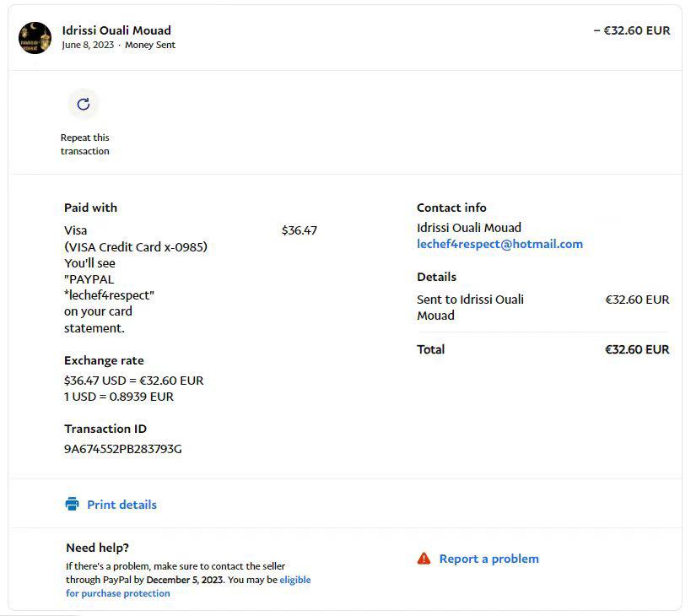Click the recipient's profile avatar picture

[35, 37]
